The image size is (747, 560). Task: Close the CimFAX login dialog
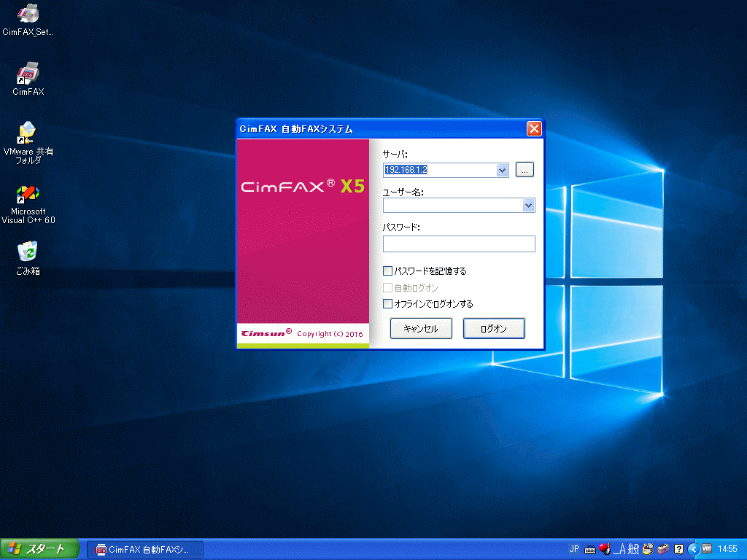(534, 128)
